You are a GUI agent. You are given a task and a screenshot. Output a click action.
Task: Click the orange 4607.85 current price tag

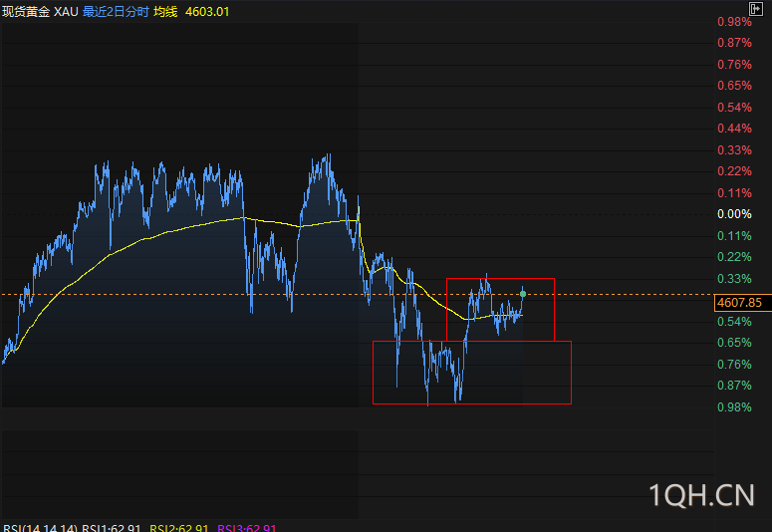pyautogui.click(x=742, y=303)
